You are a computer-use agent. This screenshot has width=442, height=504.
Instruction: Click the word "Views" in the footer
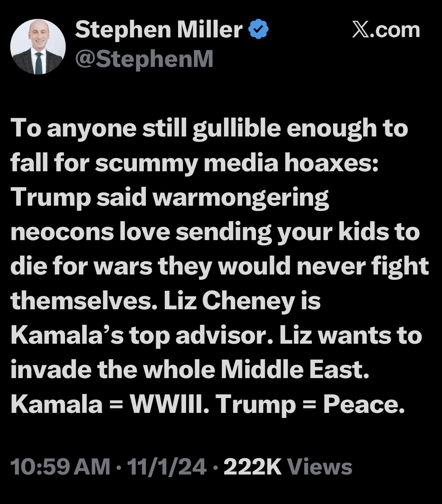click(320, 466)
